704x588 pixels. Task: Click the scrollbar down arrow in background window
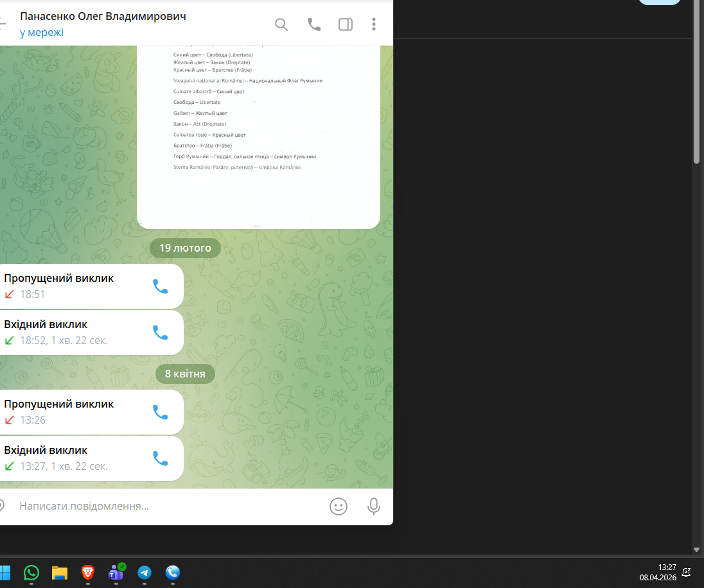click(696, 549)
